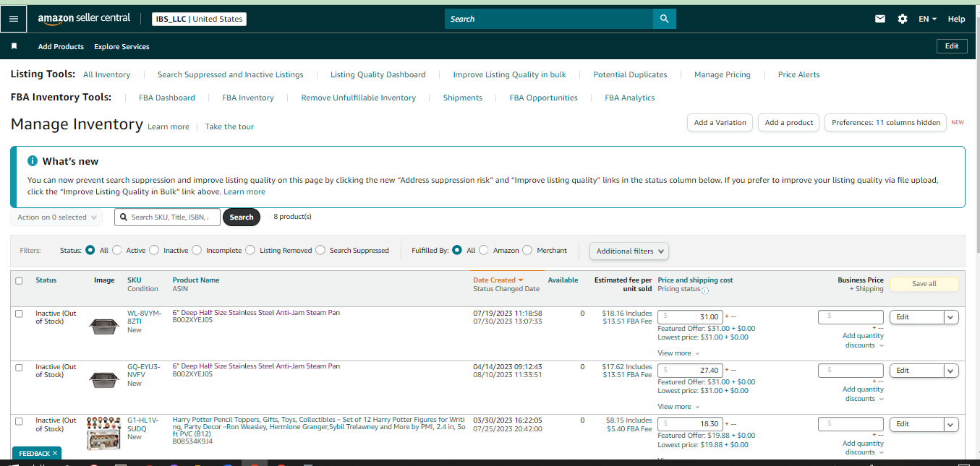Click Take the tour link

pyautogui.click(x=229, y=126)
